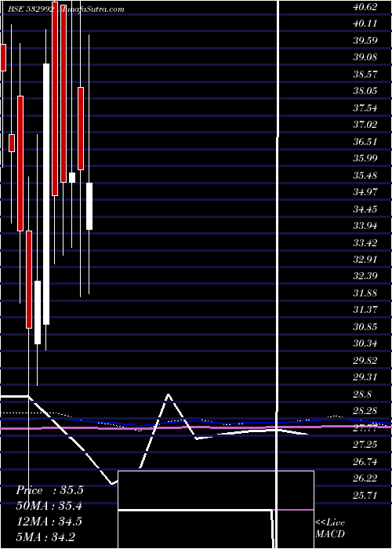The height and width of the screenshot is (549, 392).
Task: Click the 39.08 price axis label
Action: click(x=365, y=56)
